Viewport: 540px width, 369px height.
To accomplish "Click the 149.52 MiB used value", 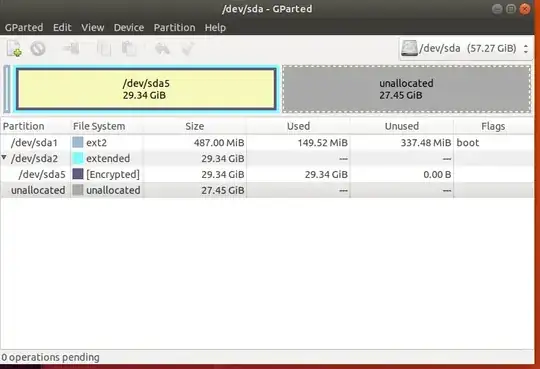I will [x=323, y=143].
